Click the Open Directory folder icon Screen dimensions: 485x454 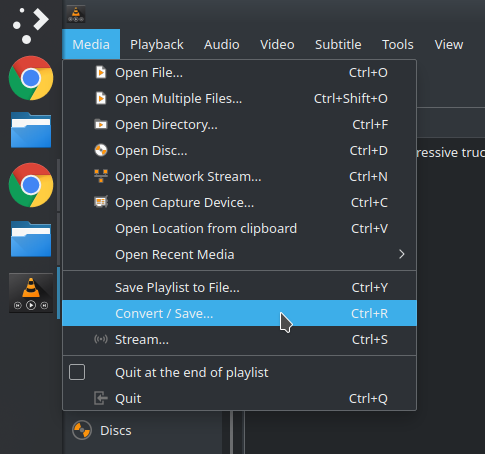click(101, 124)
